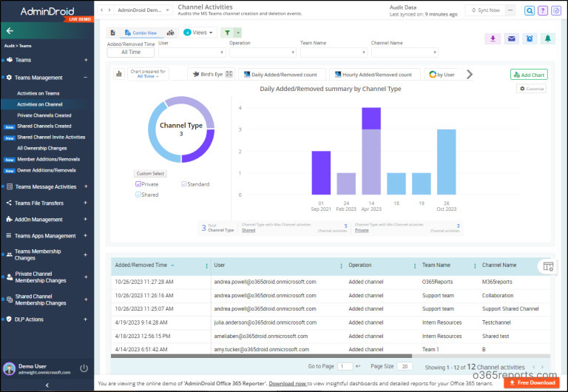This screenshot has height=392, width=568.
Task: Open the Added/Removed Time column menu
Action: [x=207, y=266]
